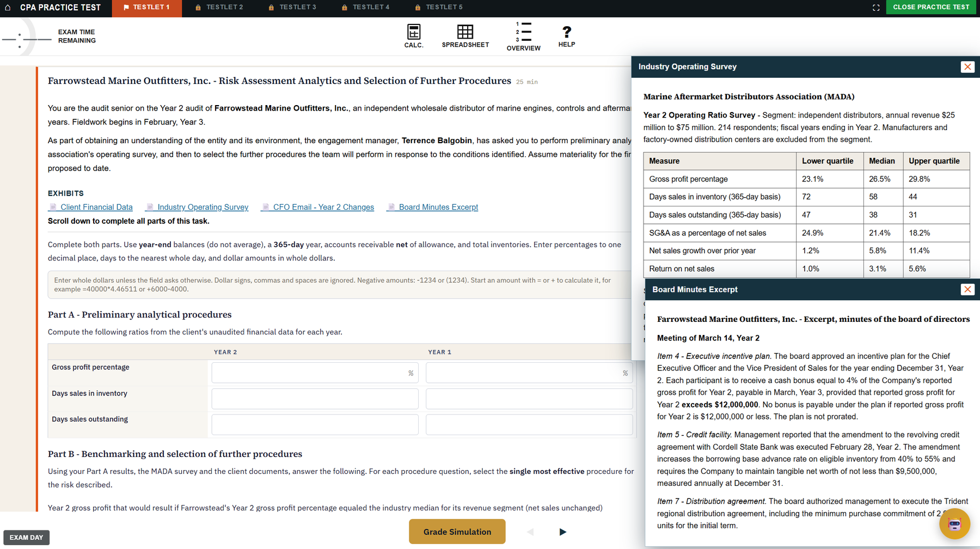This screenshot has width=980, height=549.
Task: Open the calculator tool
Action: pos(414,36)
